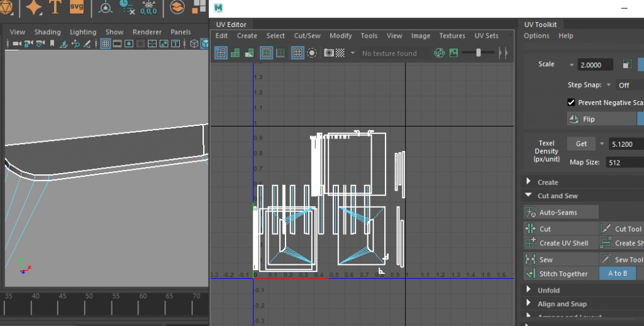Toggle the wireframe display icon in UV Editor
Image resolution: width=644 pixels, height=326 pixels.
[221, 53]
